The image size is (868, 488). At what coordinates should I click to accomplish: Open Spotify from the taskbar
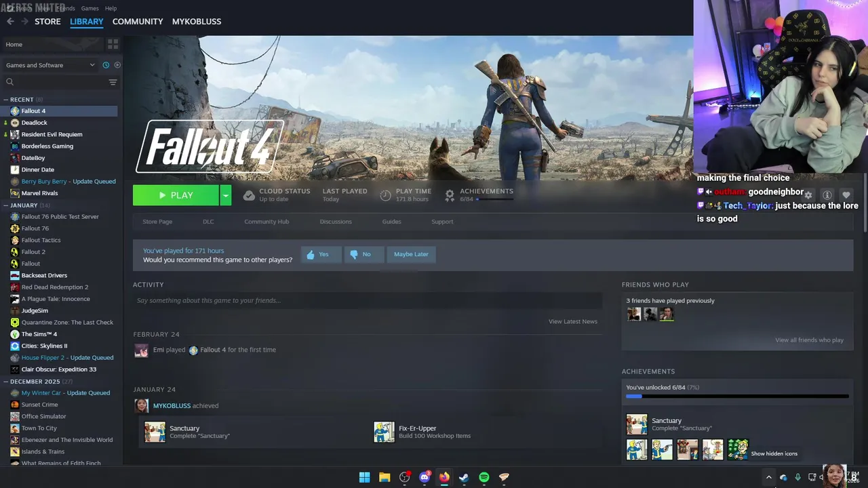484,477
